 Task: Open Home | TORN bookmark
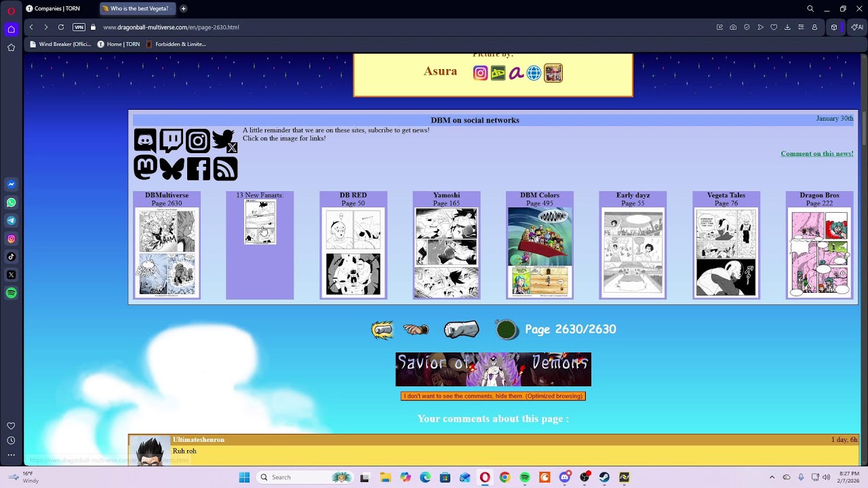[119, 44]
